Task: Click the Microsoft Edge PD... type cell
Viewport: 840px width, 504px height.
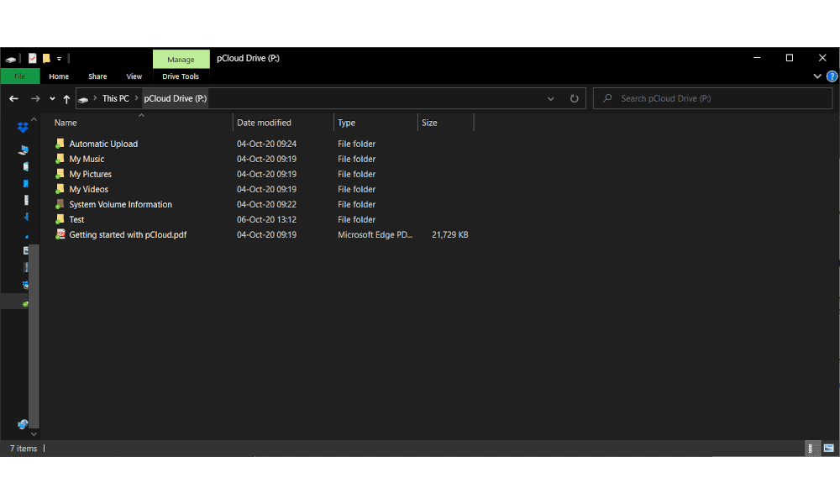Action: [375, 234]
